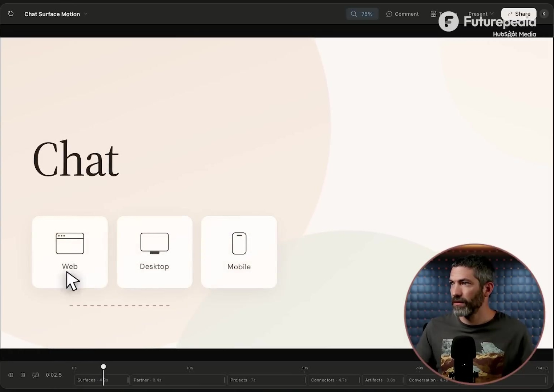Image resolution: width=554 pixels, height=392 pixels.
Task: Select the Artifacts 3.8s timeline segment
Action: pos(383,380)
